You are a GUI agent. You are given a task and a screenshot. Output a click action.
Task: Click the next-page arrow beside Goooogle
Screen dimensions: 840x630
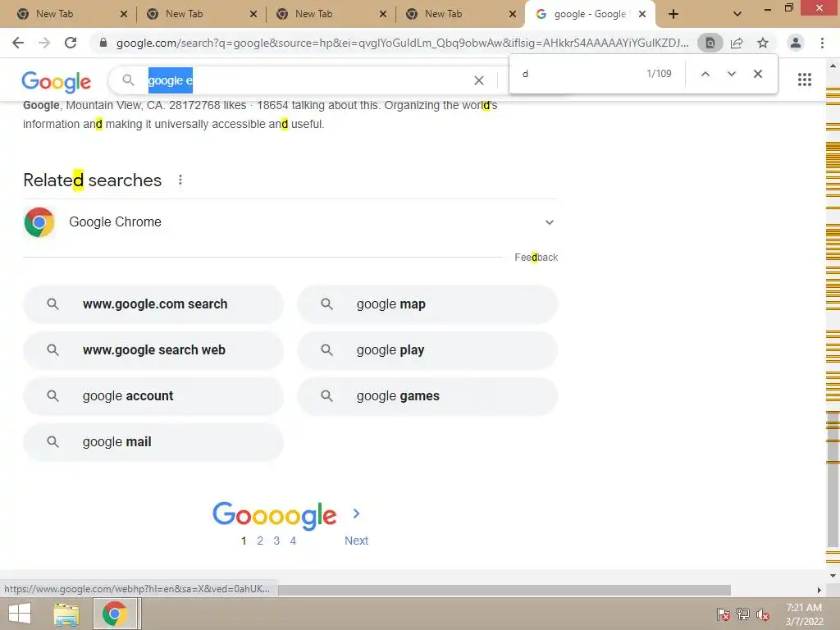[356, 514]
